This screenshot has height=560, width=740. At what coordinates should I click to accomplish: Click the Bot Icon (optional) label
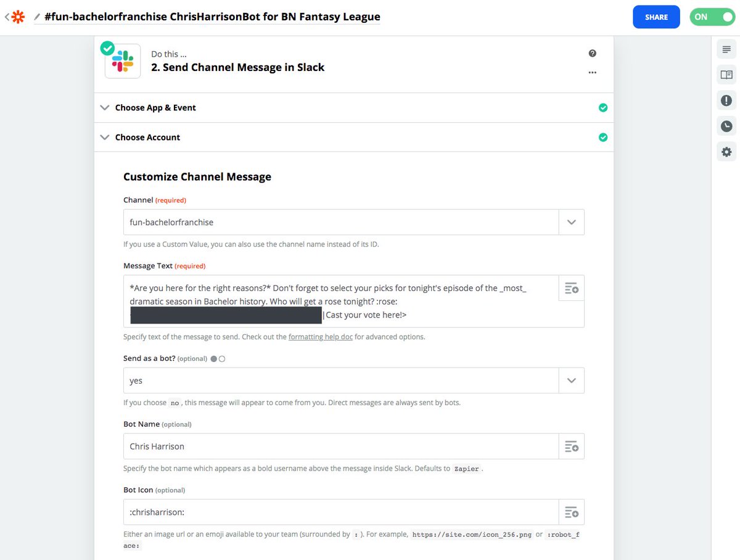[154, 490]
